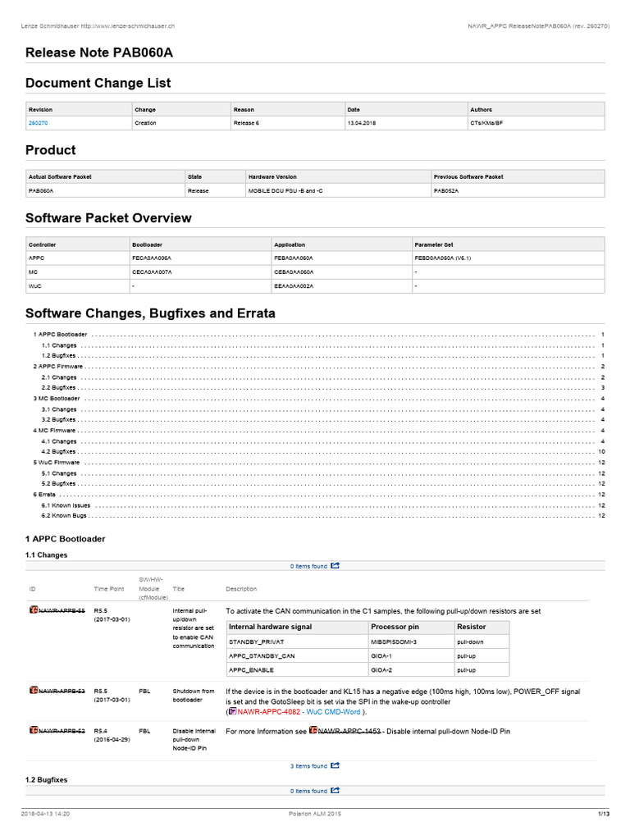Select the Release Note PAB060A title
The image size is (630, 840).
pos(99,52)
